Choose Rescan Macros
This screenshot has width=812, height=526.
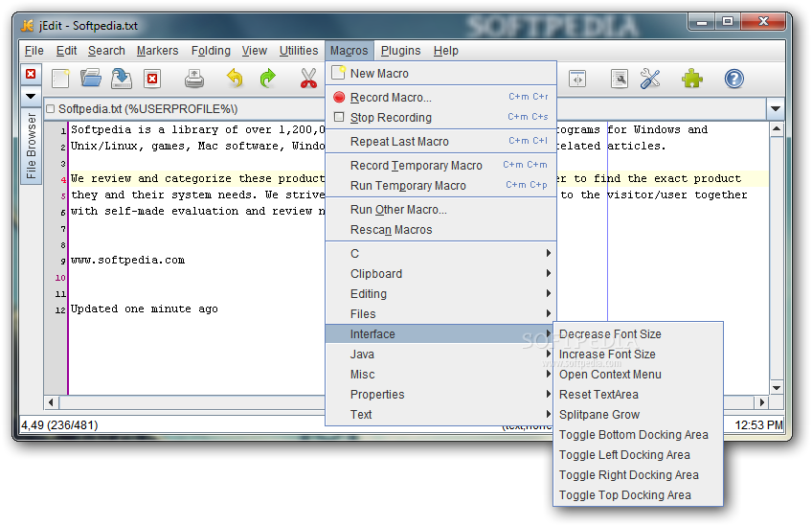point(441,230)
